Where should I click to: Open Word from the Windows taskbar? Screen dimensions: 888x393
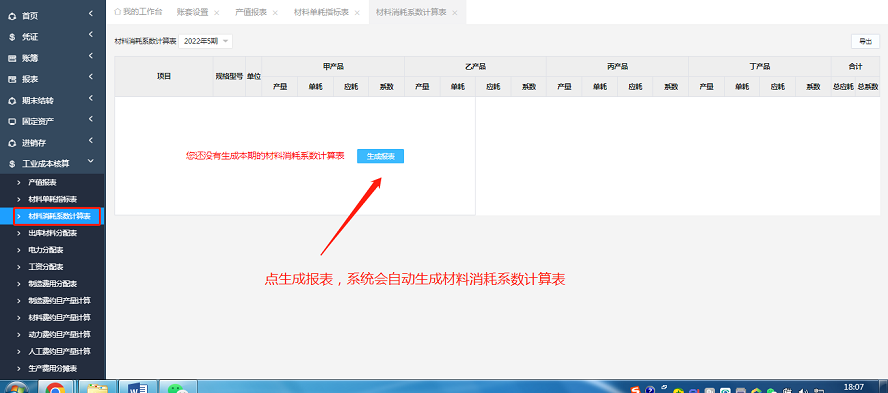pyautogui.click(x=138, y=387)
